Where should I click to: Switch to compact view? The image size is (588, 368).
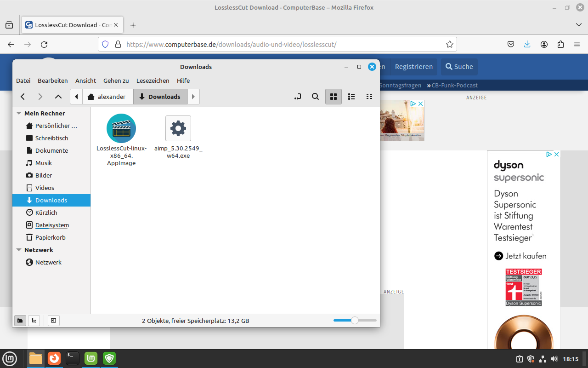[x=369, y=97]
